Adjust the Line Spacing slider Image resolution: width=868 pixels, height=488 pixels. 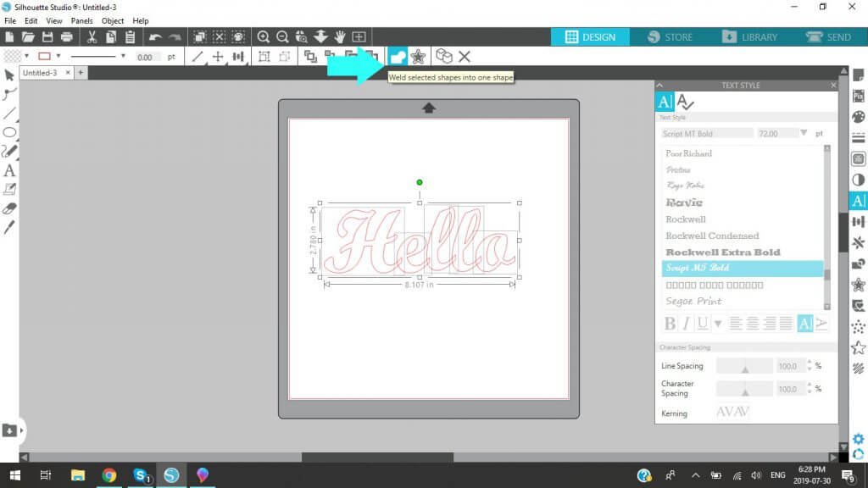pos(744,366)
